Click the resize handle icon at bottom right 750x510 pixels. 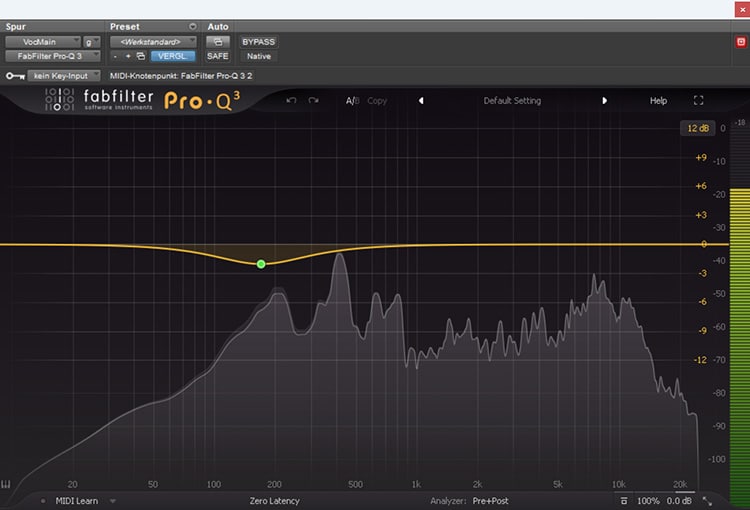pos(707,501)
